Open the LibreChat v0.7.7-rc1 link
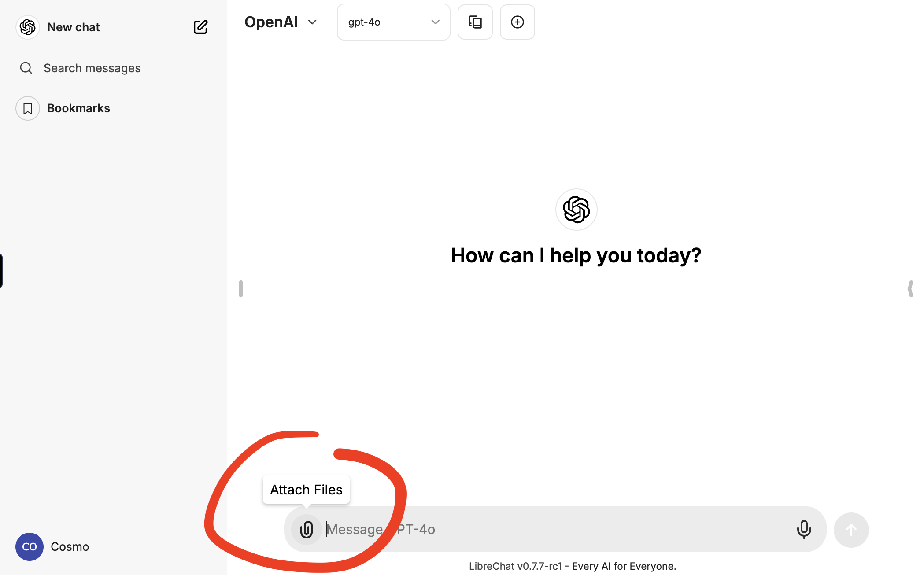924x575 pixels. tap(515, 566)
